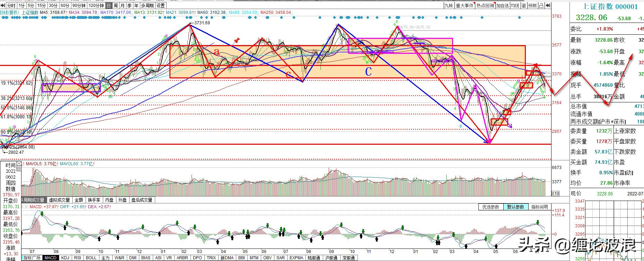The image size is (644, 261).
Task: Open the 设置 settings menu
Action: 160,6
